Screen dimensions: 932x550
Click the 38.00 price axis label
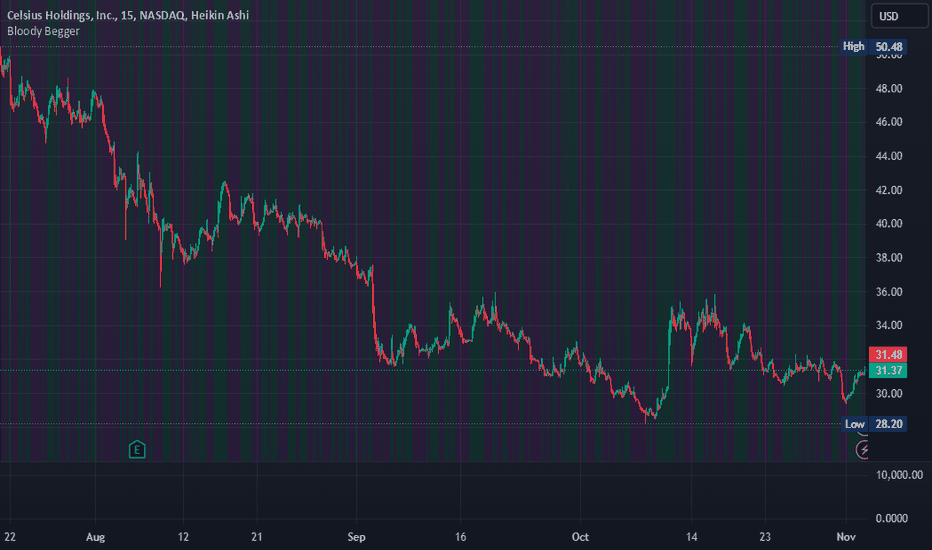point(889,257)
